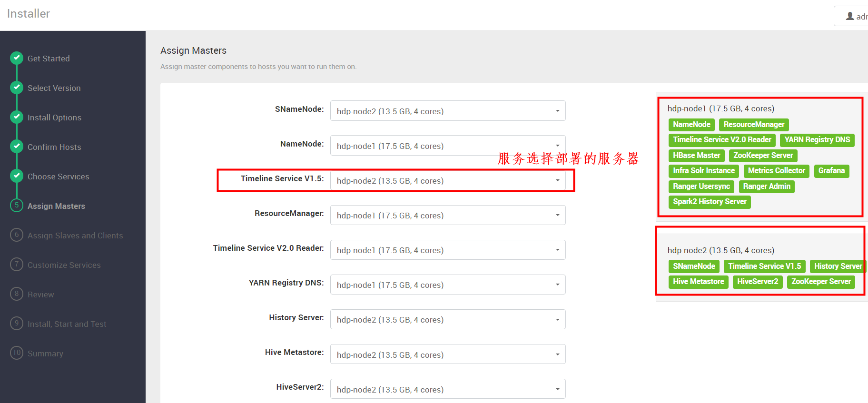Click the Get Started green checkmark icon
The width and height of the screenshot is (868, 403).
pos(17,58)
